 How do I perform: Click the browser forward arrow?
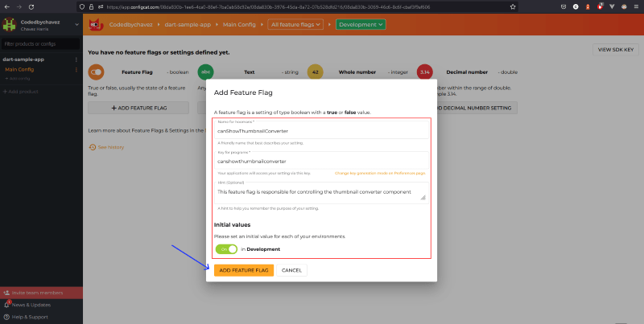[x=19, y=7]
